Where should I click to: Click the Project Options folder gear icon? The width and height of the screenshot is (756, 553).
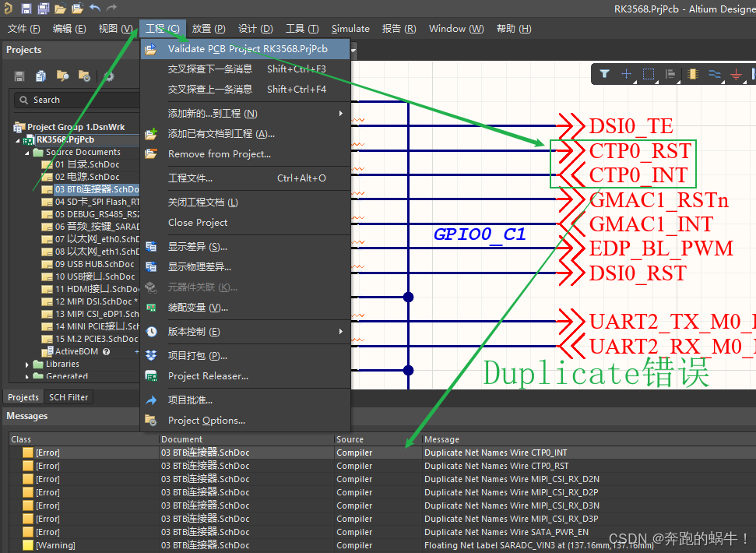pyautogui.click(x=151, y=421)
